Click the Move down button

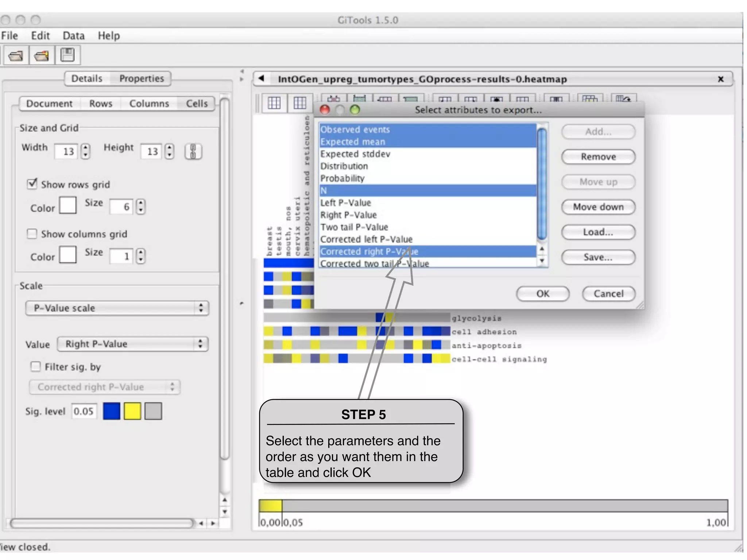(x=598, y=207)
